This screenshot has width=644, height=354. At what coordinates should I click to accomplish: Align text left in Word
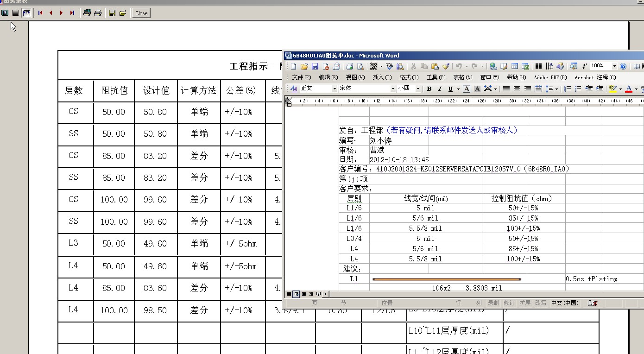tap(506, 88)
